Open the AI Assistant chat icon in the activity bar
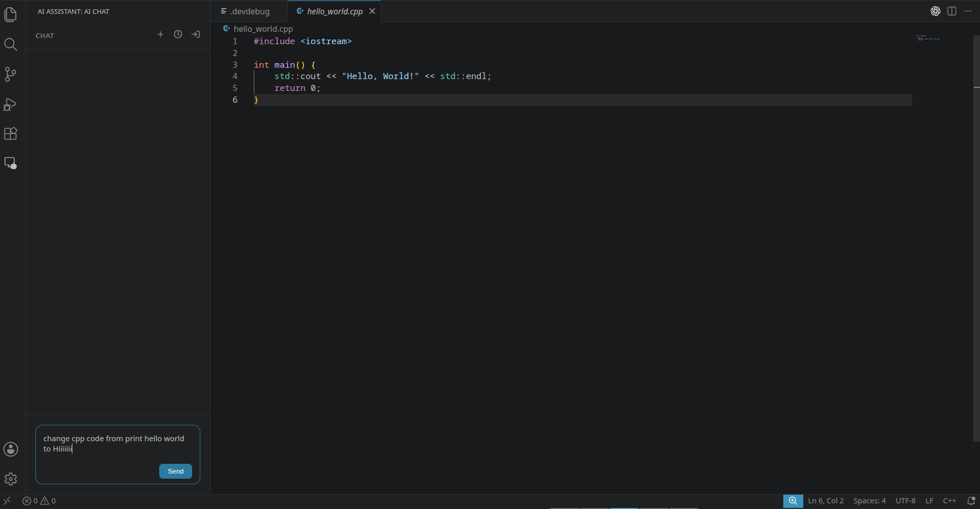This screenshot has width=980, height=509. coord(11,163)
